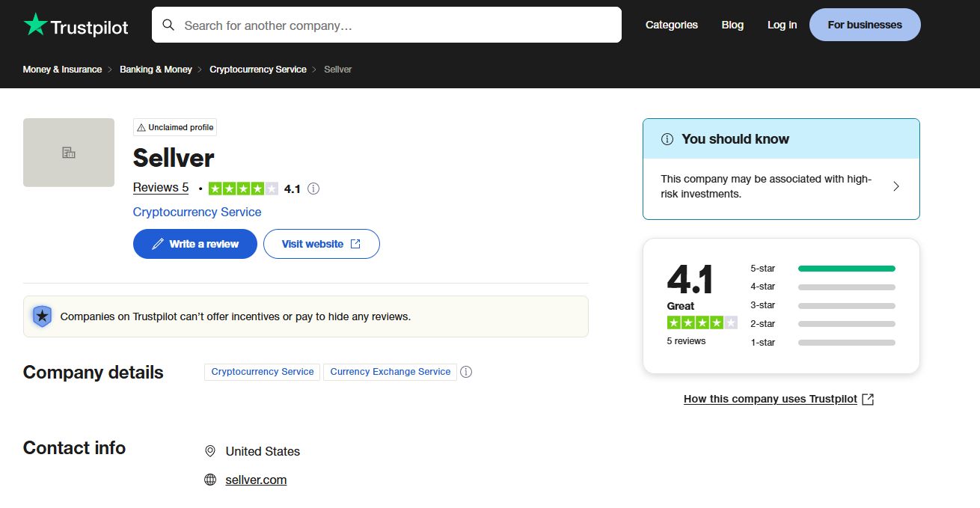
Task: Click the green star rating beside Reviews 5
Action: pyautogui.click(x=243, y=189)
